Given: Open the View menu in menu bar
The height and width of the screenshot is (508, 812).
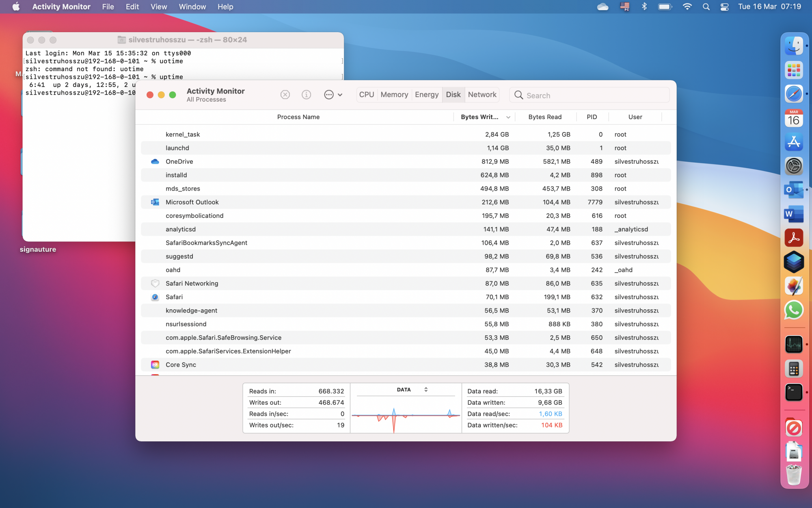Looking at the screenshot, I should [158, 7].
